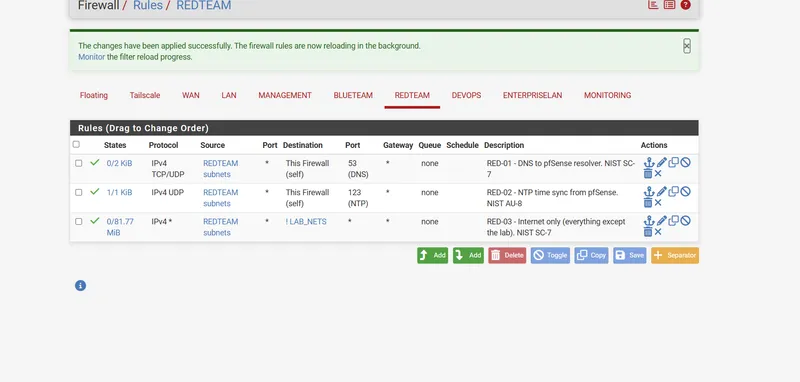Switch to the ENTERPRISELAN tab
This screenshot has width=800, height=382.
533,95
